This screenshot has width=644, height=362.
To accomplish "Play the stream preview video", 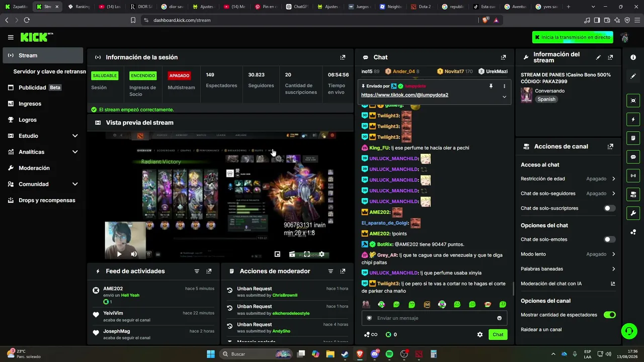I will point(119,254).
